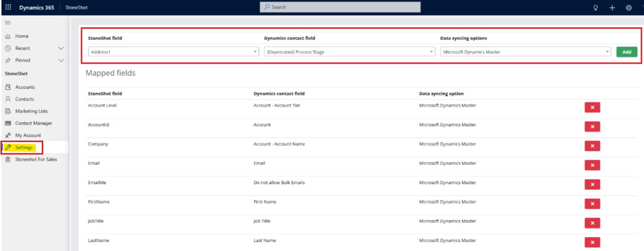Delete the FirstName mapping row
The image size is (644, 251).
592,204
